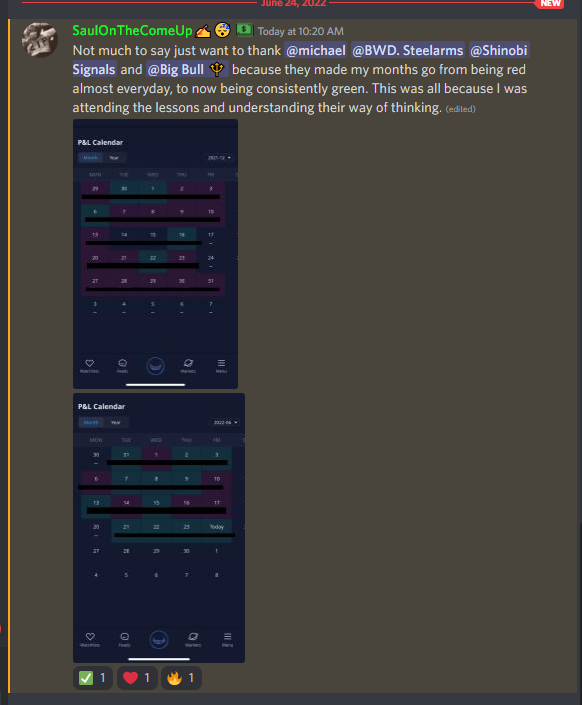This screenshot has height=705, width=582.
Task: Click the (edited) label after the message
Action: pyautogui.click(x=460, y=109)
